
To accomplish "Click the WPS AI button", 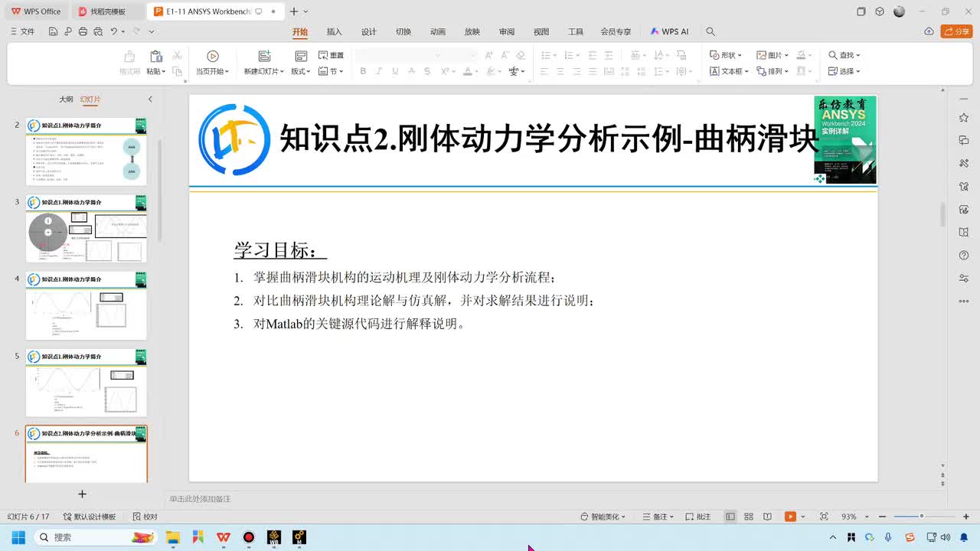I will (669, 31).
